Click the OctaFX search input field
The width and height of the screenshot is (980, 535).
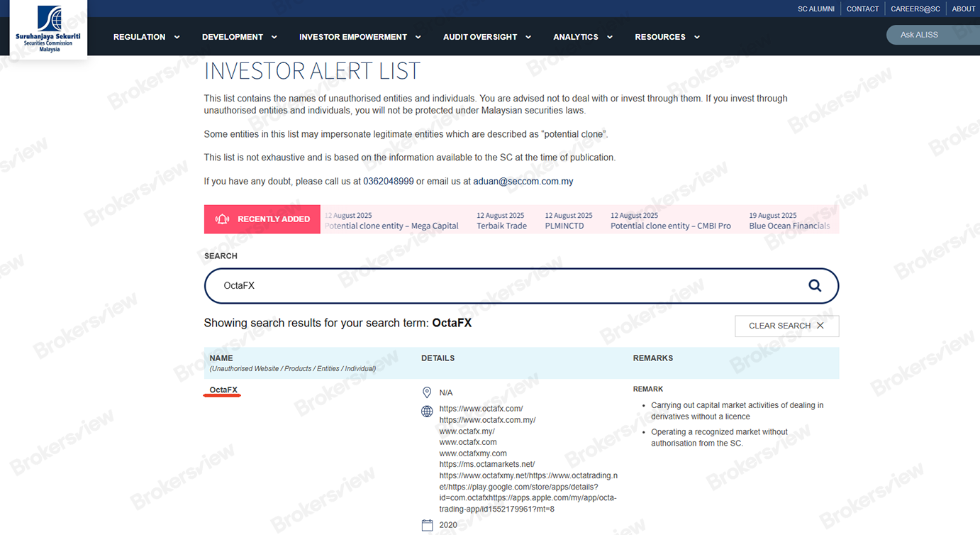(521, 285)
